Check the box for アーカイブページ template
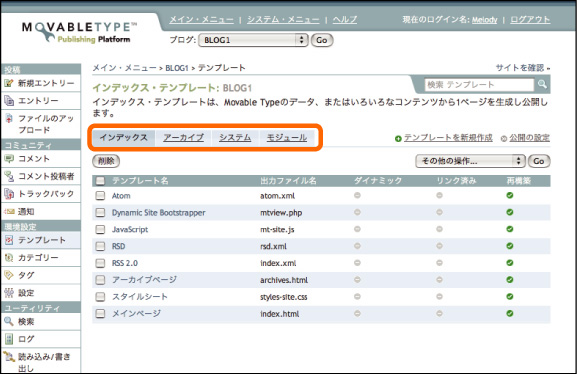577x374 pixels. click(100, 280)
